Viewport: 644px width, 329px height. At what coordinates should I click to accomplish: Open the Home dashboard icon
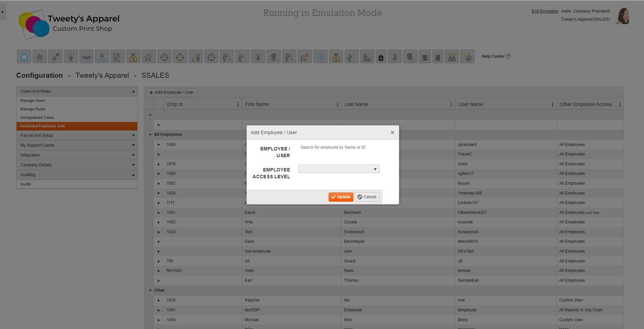point(24,57)
